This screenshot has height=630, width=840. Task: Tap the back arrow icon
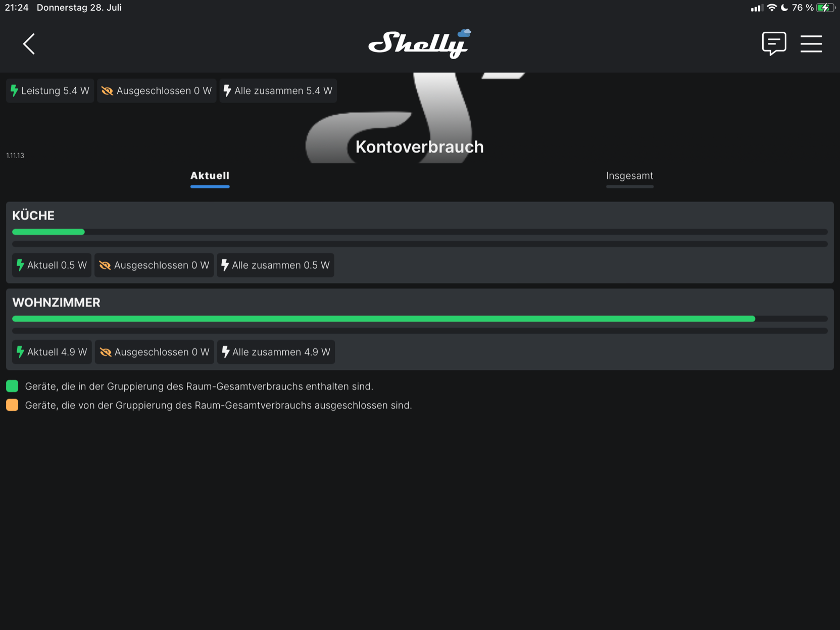[x=29, y=44]
